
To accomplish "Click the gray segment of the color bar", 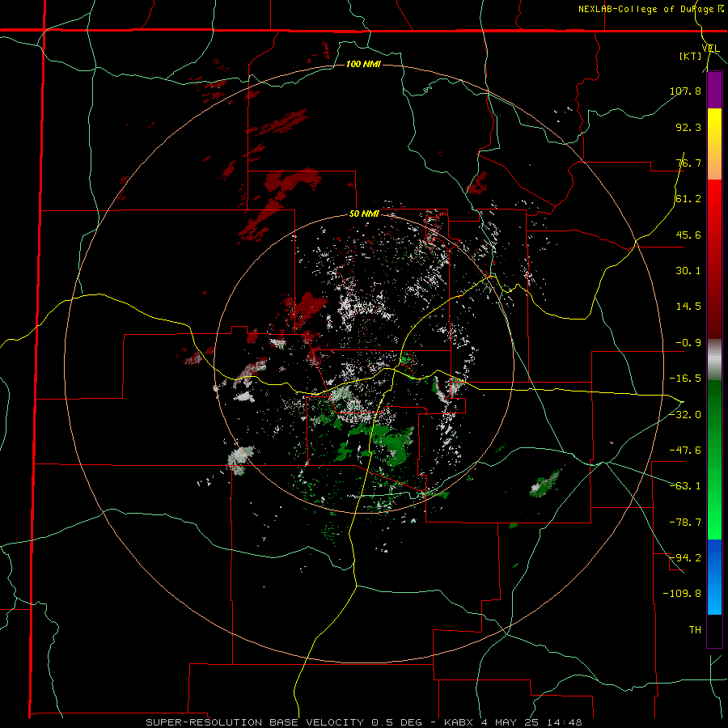I will tap(714, 360).
